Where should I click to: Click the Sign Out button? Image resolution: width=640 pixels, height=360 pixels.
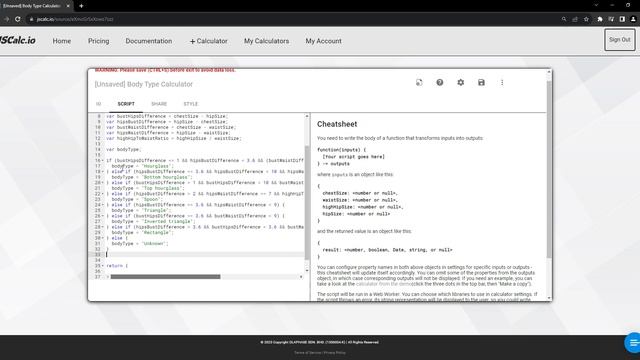[x=620, y=40]
